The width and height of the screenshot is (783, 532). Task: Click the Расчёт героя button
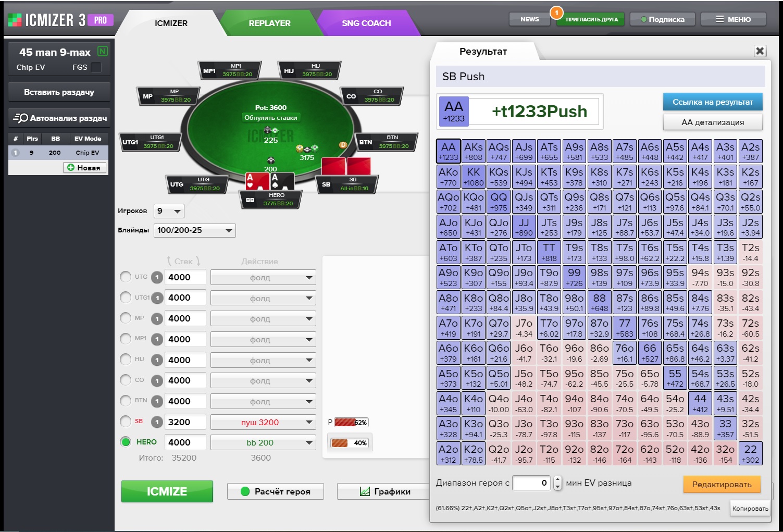[275, 491]
